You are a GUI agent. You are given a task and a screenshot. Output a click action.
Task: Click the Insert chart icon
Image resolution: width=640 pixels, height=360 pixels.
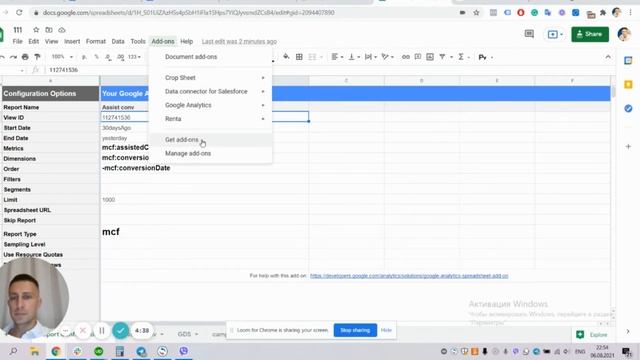tap(430, 57)
